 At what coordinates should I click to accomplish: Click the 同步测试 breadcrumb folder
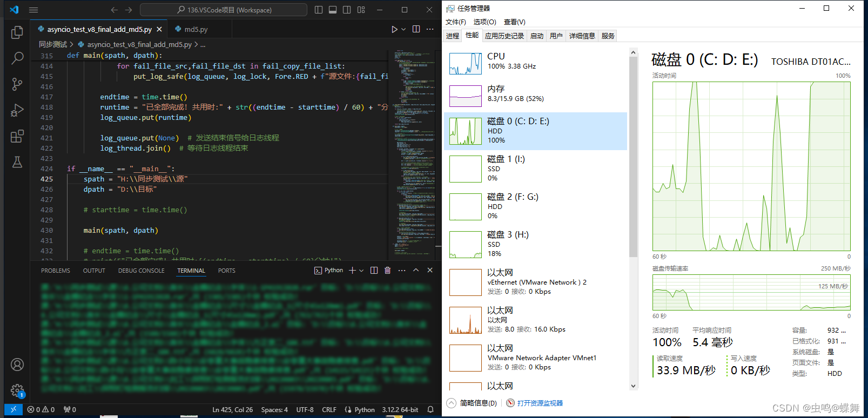[x=53, y=44]
